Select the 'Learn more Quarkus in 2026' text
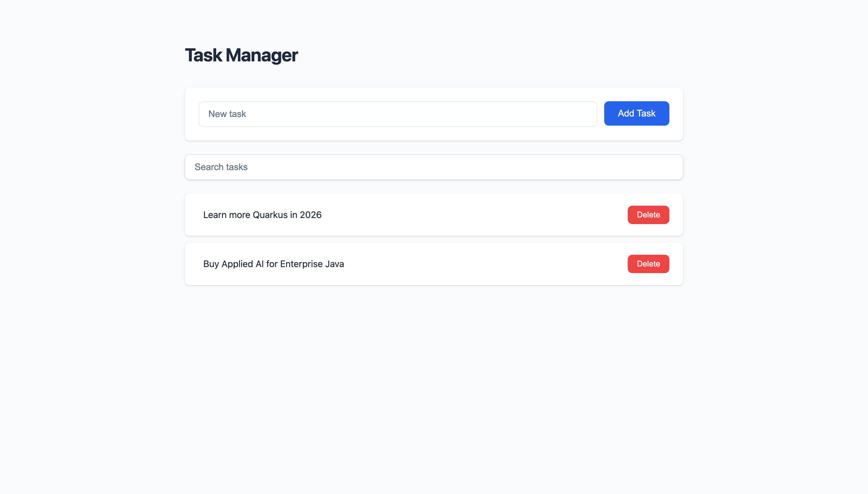Screen dimensions: 868x494 [x=262, y=215]
